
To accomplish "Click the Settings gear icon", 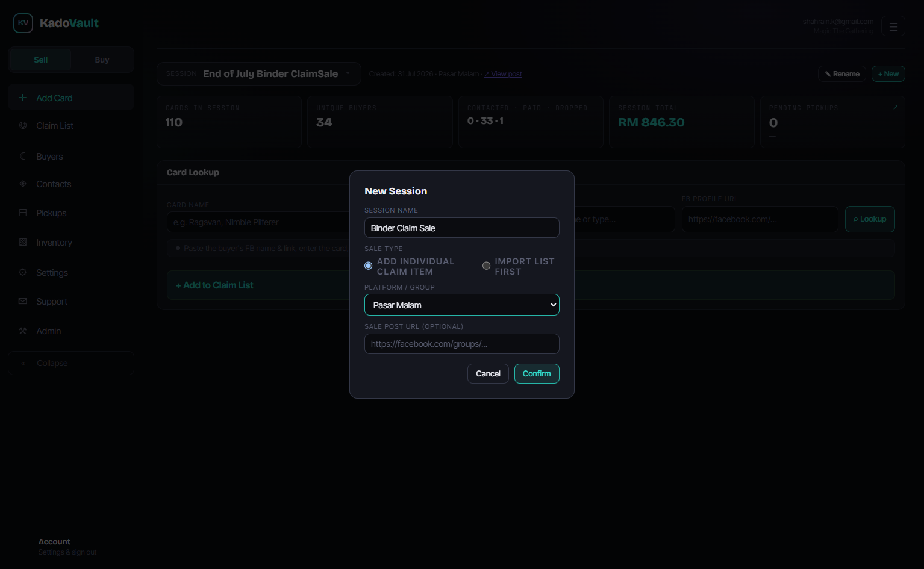I will [x=23, y=272].
